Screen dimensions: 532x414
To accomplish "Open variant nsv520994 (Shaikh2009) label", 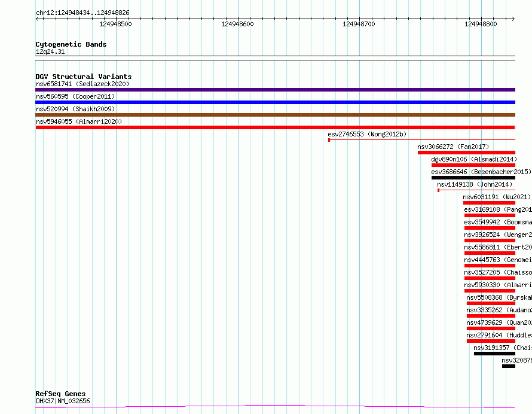I will click(x=75, y=109).
